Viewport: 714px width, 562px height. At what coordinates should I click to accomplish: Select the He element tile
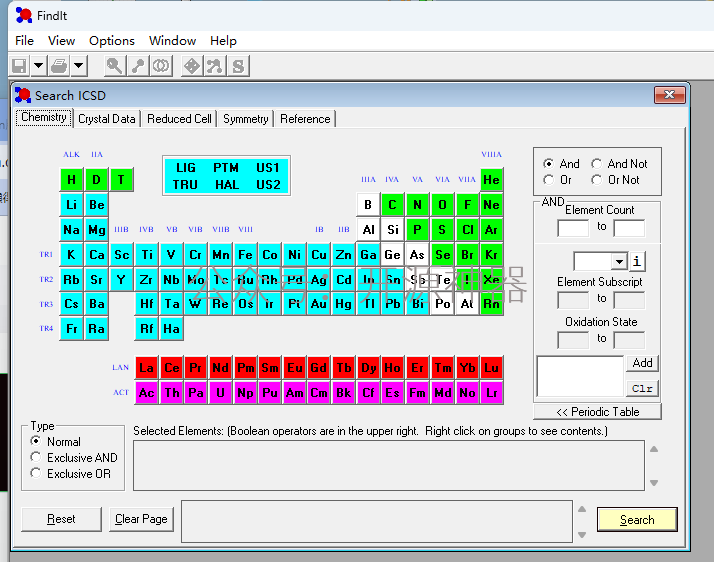(491, 180)
